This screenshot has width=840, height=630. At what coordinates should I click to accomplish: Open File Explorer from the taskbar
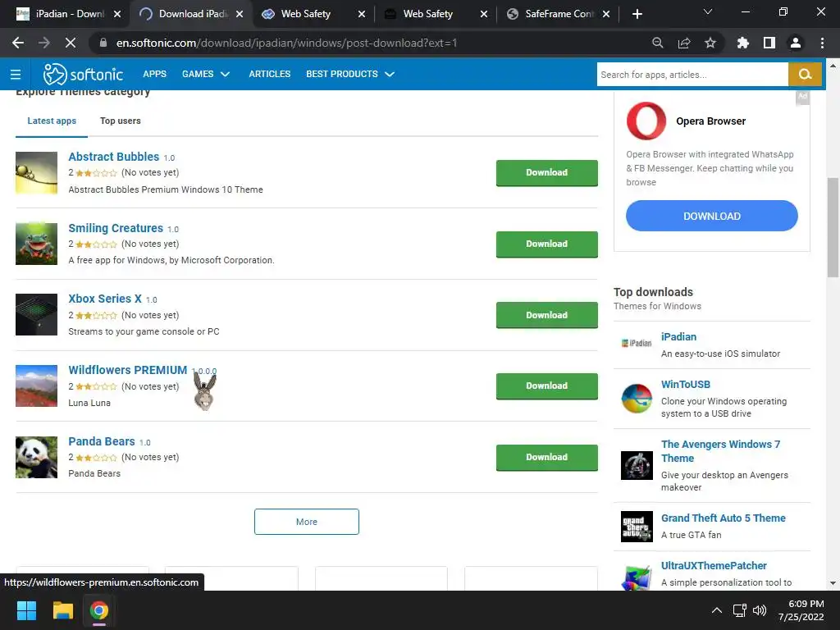pyautogui.click(x=62, y=610)
